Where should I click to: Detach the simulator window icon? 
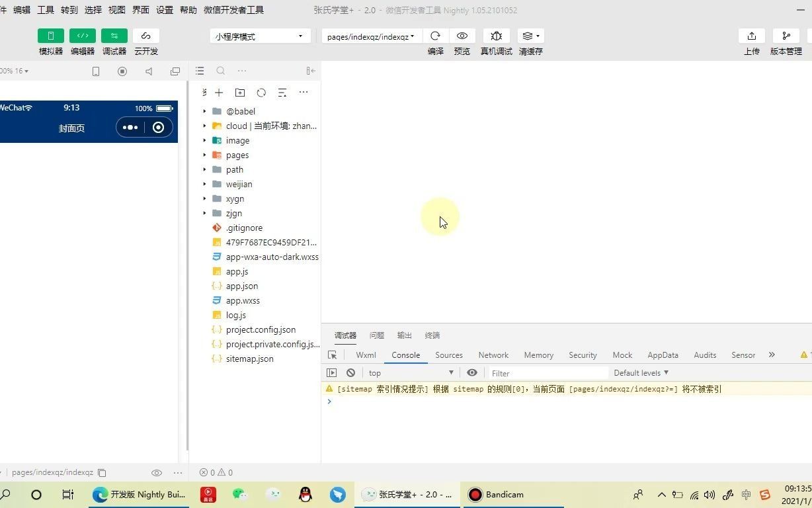pos(175,71)
